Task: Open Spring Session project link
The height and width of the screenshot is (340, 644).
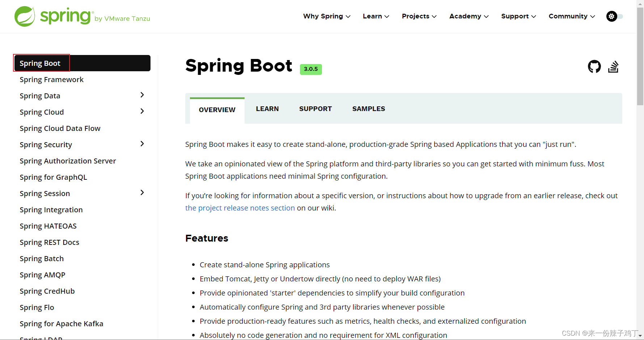Action: 45,194
